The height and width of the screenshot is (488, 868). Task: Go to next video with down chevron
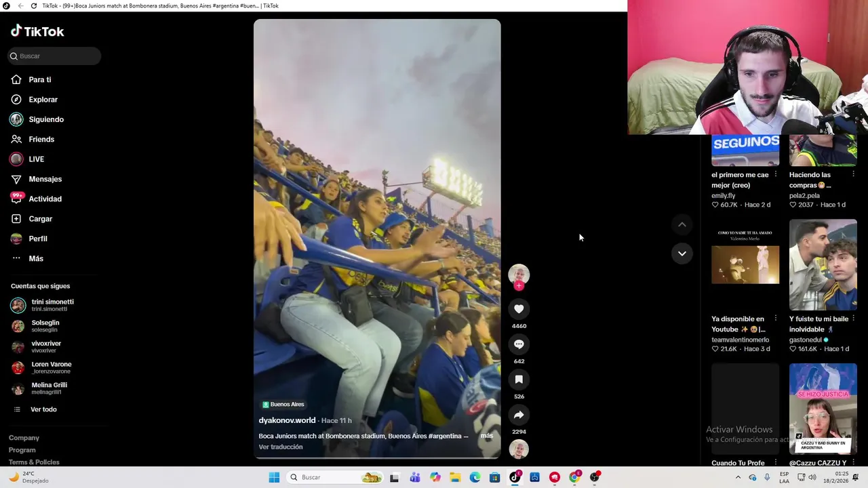682,253
